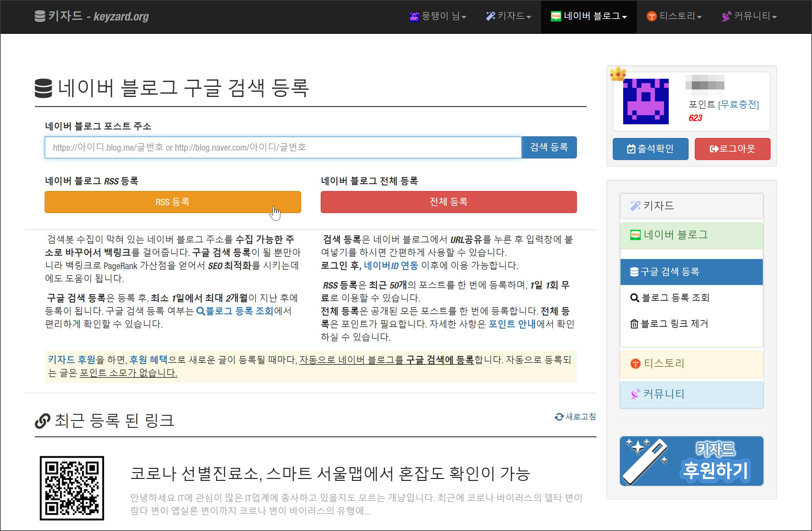This screenshot has width=812, height=531.
Task: Click the trash icon for 블로그 링크 제거
Action: coord(634,324)
